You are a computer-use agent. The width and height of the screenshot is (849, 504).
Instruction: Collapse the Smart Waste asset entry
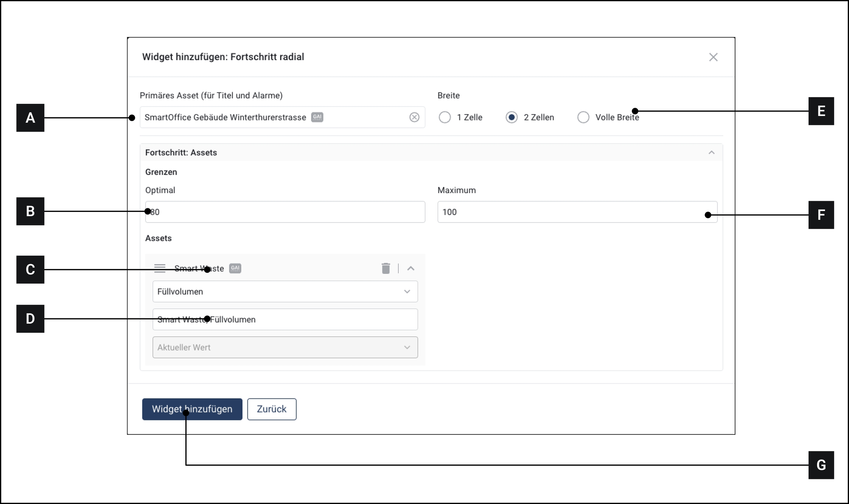pyautogui.click(x=411, y=268)
